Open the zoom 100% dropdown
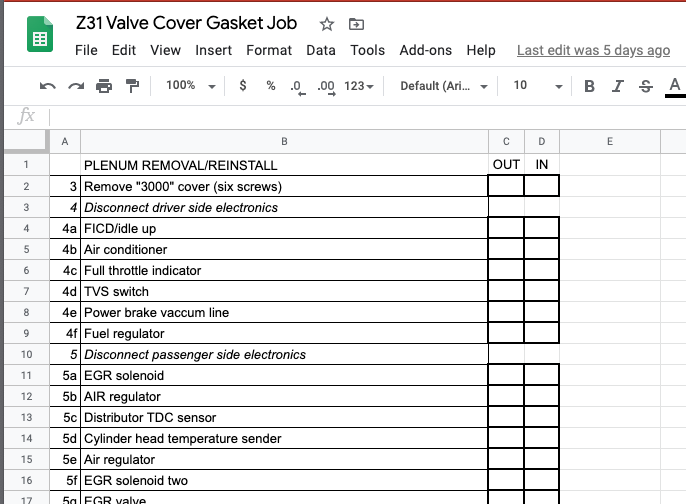 click(x=189, y=86)
